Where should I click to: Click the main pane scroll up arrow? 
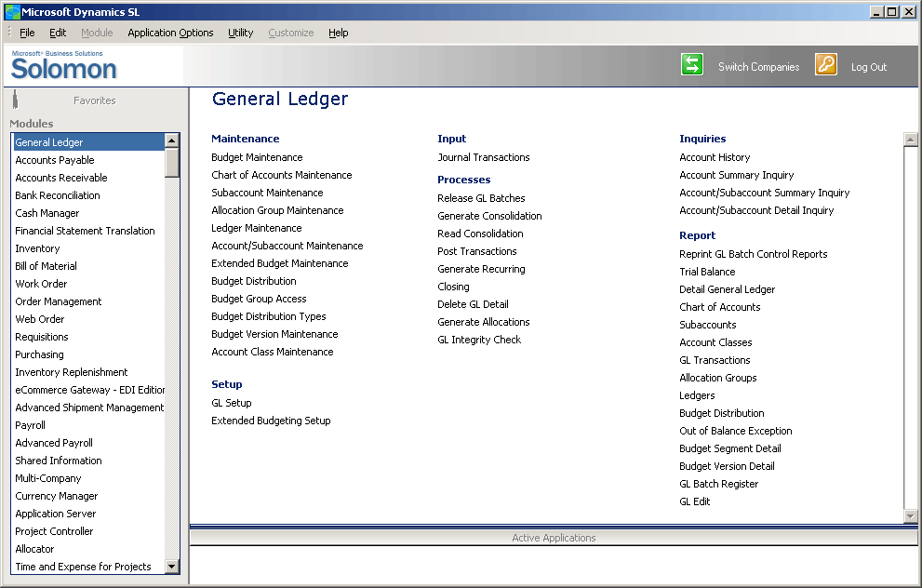click(x=910, y=140)
